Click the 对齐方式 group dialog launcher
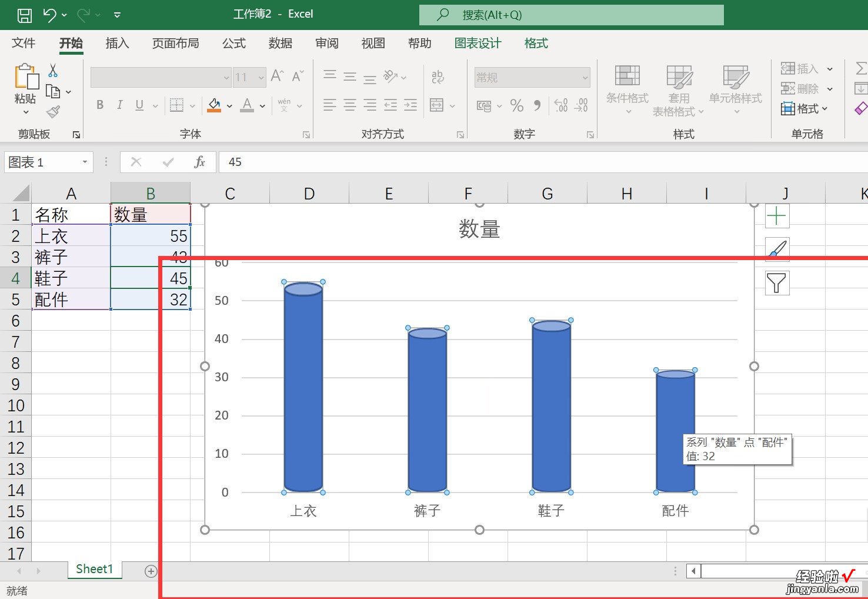The width and height of the screenshot is (868, 599). 460,135
